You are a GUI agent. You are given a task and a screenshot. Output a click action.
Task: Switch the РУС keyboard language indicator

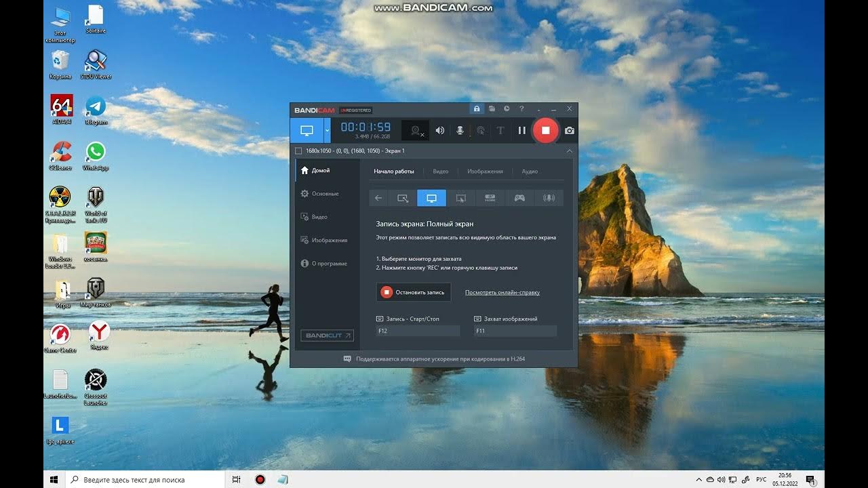click(761, 479)
